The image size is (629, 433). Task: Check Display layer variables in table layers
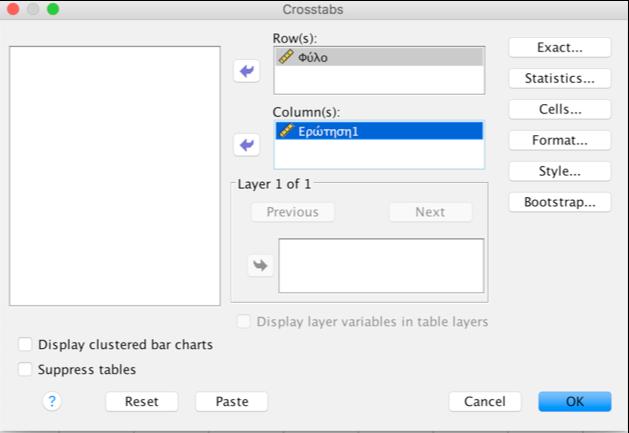coord(243,321)
